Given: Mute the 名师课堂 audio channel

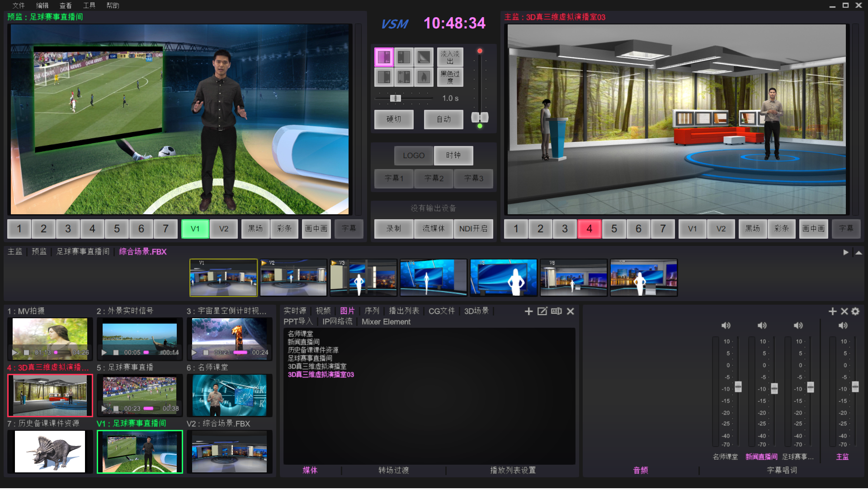Looking at the screenshot, I should [726, 326].
